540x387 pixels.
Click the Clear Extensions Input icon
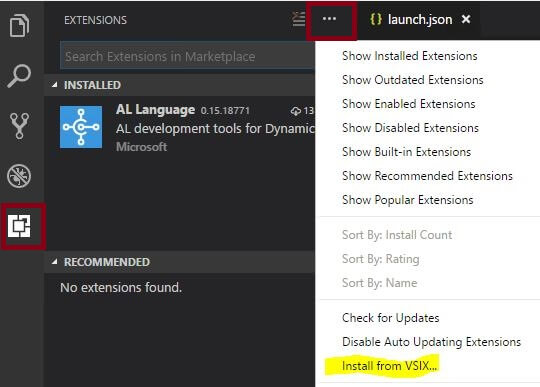[x=299, y=19]
